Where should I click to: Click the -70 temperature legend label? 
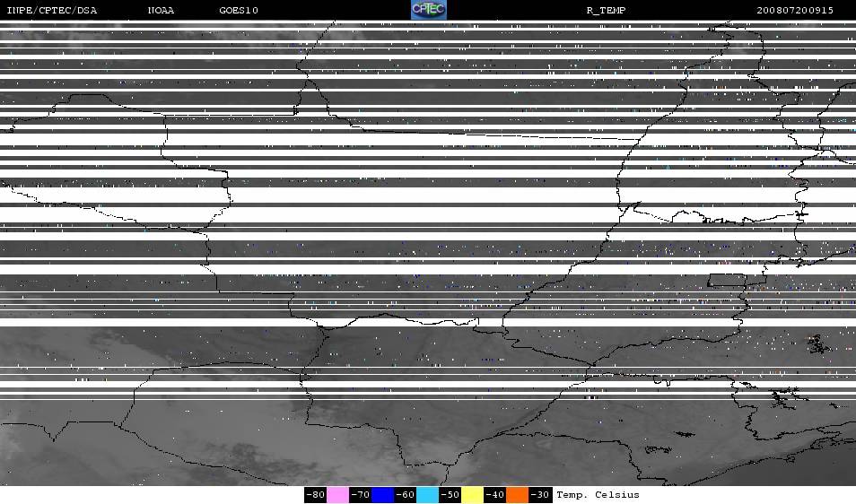tap(360, 495)
